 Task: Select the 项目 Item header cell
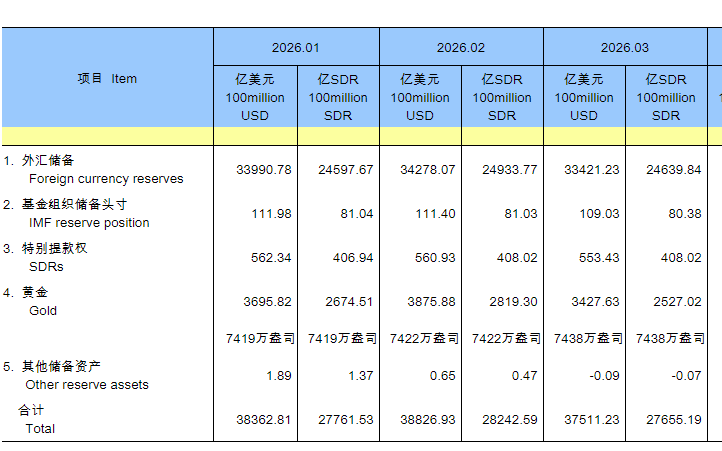click(x=107, y=79)
